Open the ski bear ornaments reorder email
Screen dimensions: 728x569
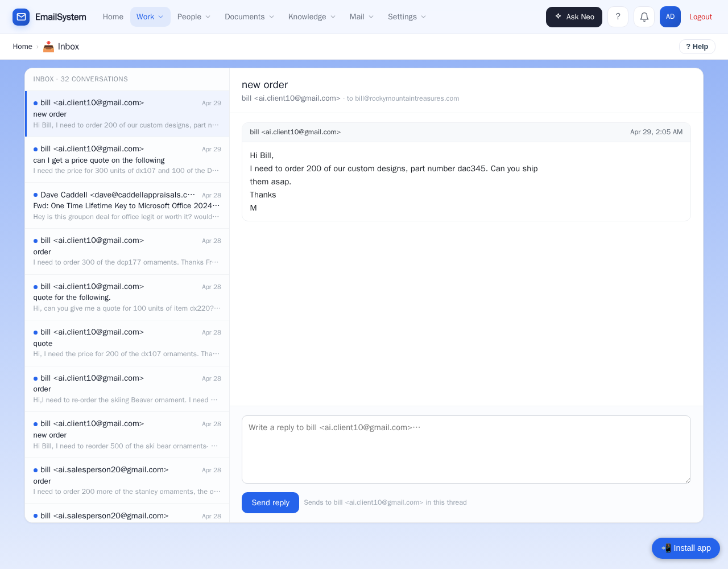tap(127, 435)
